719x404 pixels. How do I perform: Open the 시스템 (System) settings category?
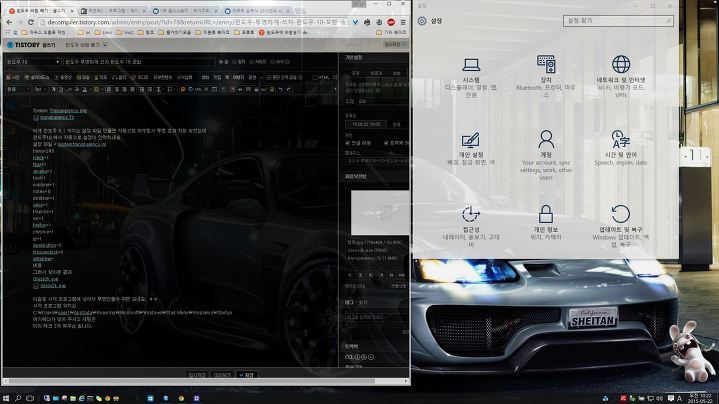coord(471,77)
